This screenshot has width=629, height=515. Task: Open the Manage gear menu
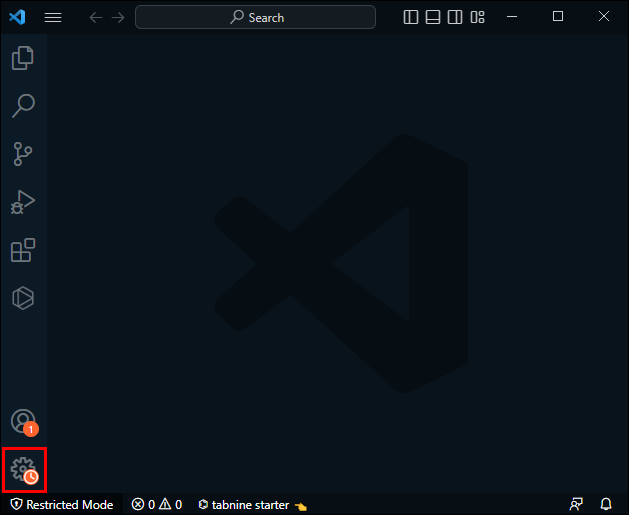[24, 470]
